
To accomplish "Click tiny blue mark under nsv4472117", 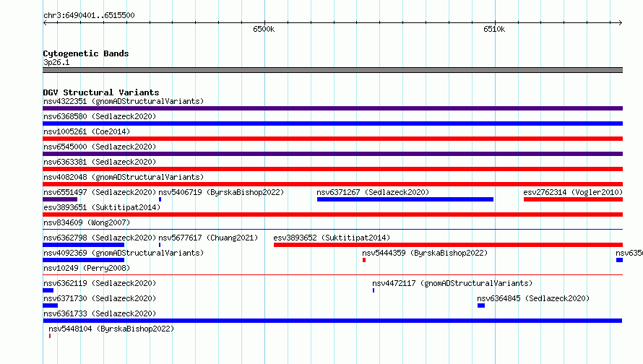I will [374, 290].
